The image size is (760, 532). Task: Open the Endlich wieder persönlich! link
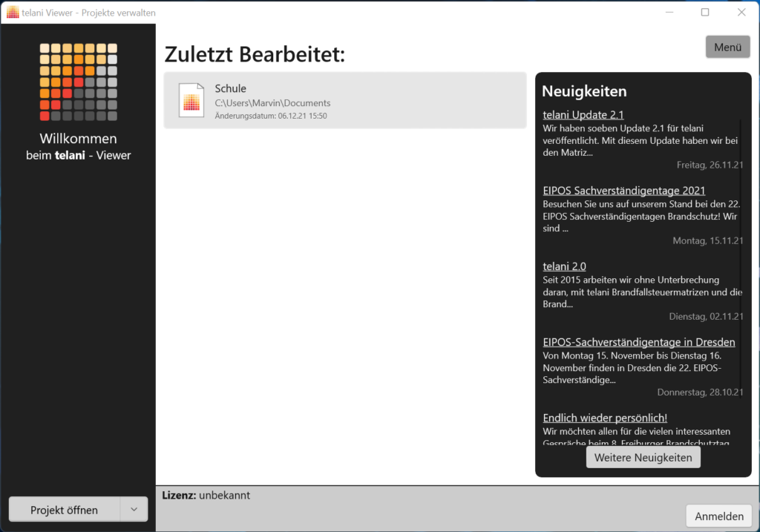[x=605, y=418]
